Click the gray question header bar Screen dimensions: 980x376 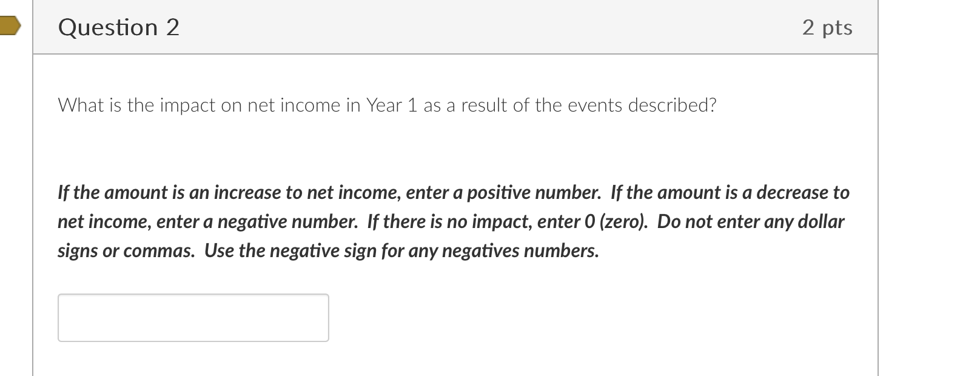pyautogui.click(x=455, y=27)
